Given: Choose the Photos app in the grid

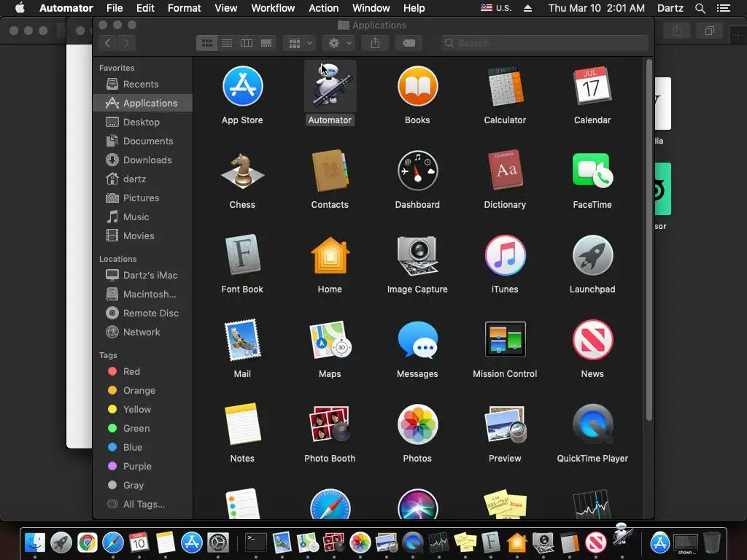Looking at the screenshot, I should click(417, 424).
